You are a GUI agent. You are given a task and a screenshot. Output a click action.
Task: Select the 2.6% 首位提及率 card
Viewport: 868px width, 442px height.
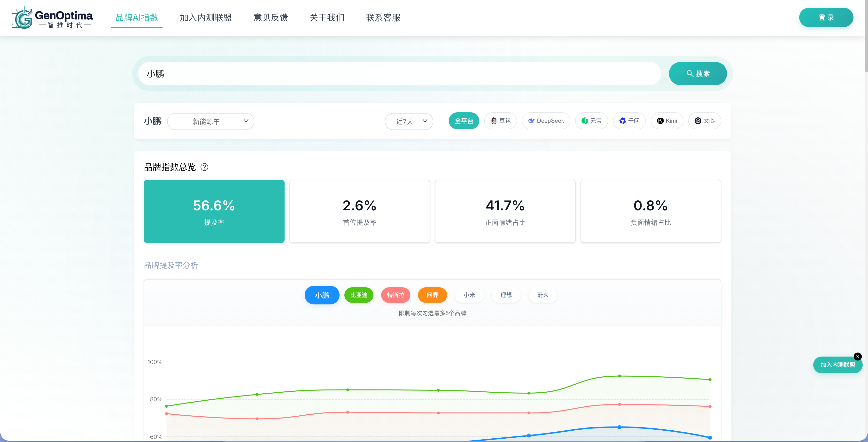360,211
